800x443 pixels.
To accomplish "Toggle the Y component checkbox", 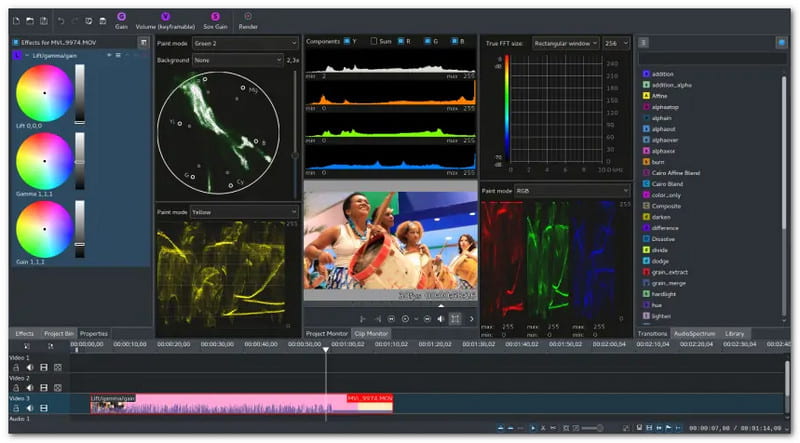I will 347,41.
